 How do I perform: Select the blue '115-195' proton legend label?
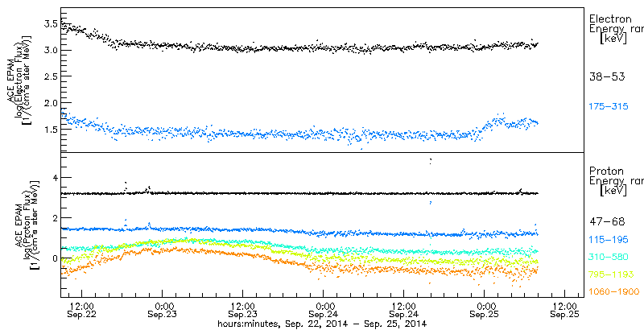pyautogui.click(x=609, y=239)
